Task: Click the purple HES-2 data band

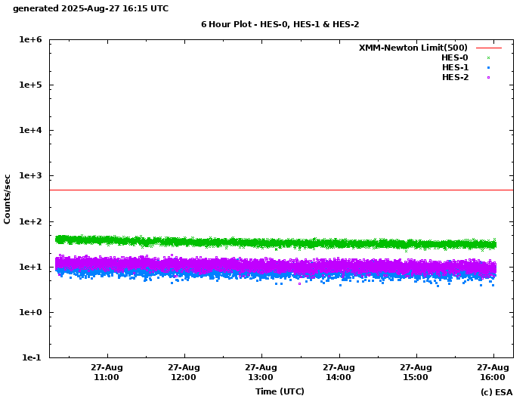Action: tap(276, 266)
